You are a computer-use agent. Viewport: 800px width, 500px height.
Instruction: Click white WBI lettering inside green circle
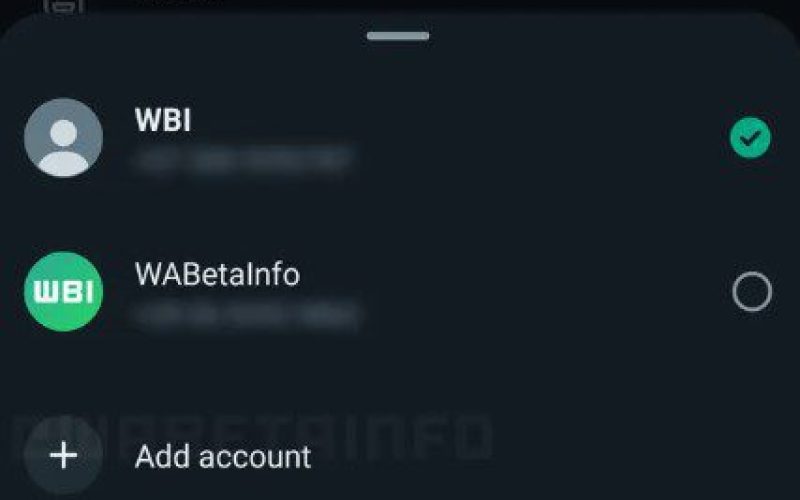pyautogui.click(x=63, y=292)
